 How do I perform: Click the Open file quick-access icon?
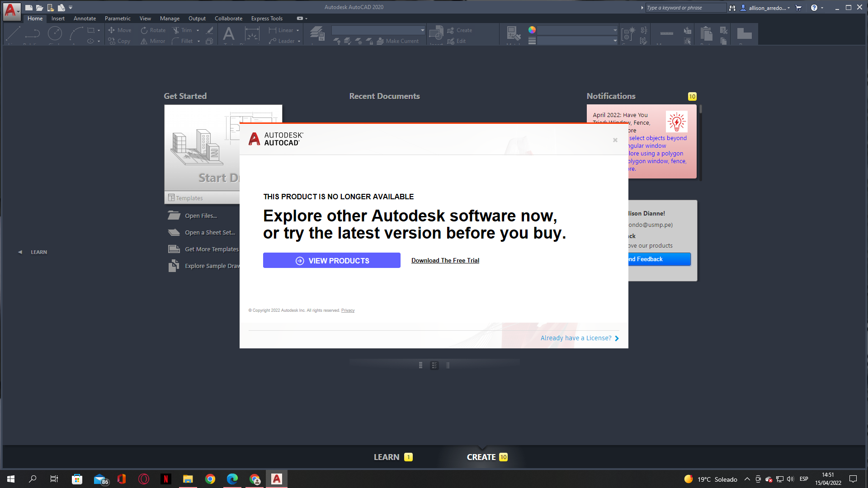[x=39, y=8]
